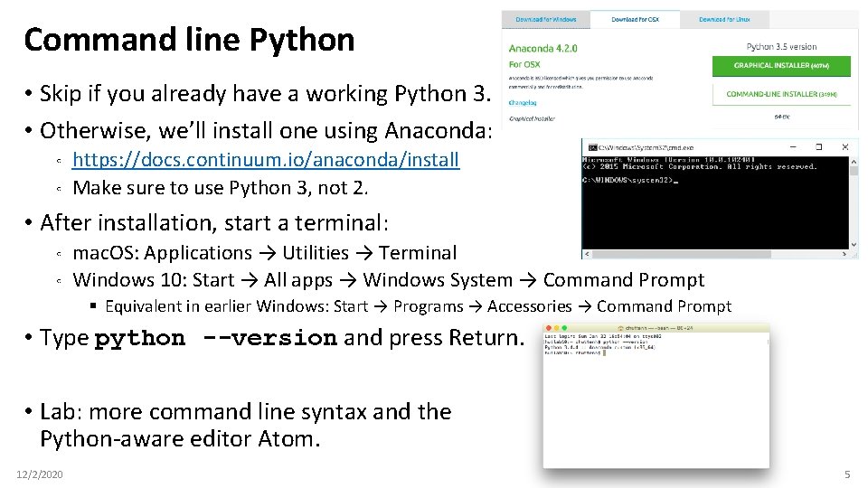Click the cmd.exe scroll up arrow
This screenshot has height=488, width=868.
click(854, 161)
